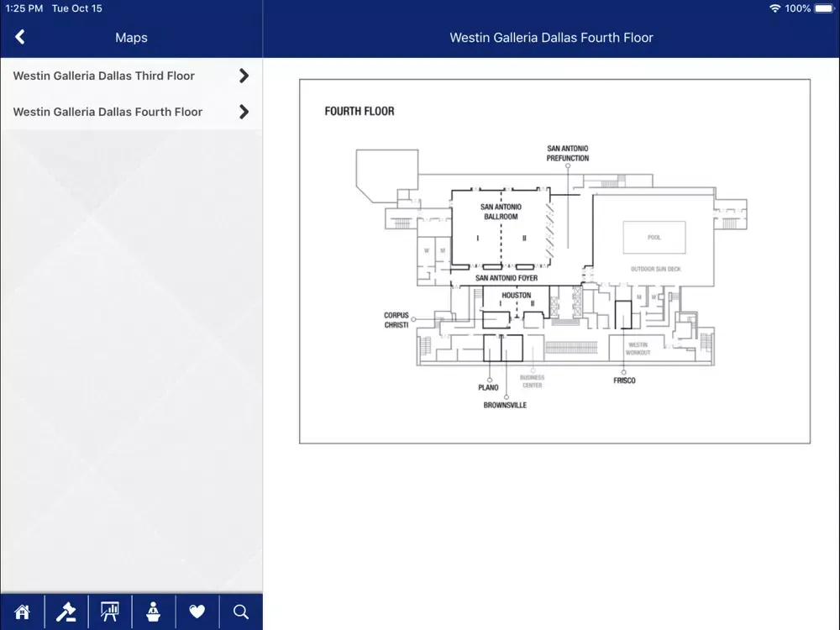Tap the San Antonio Prefunction label
Image resolution: width=840 pixels, height=630 pixels.
click(567, 153)
